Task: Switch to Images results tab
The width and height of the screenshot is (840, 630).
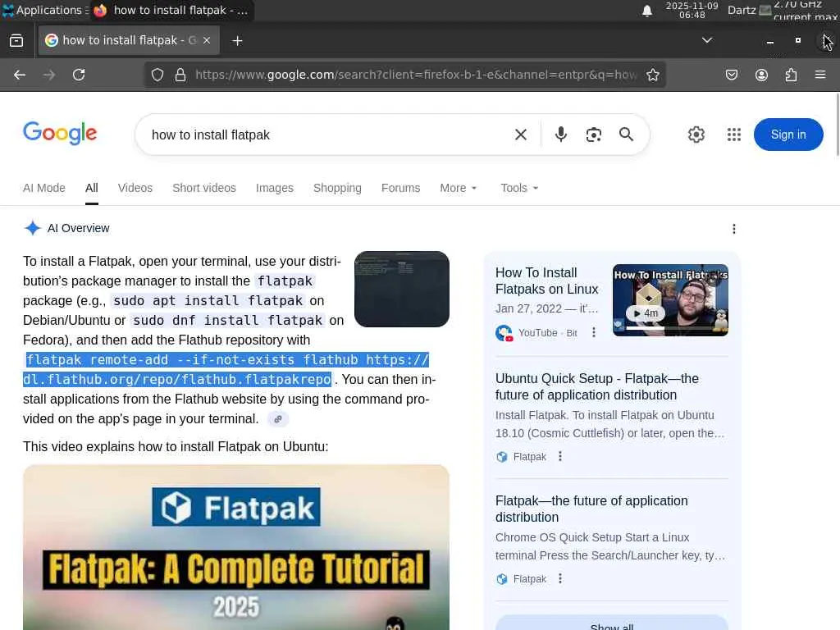Action: (274, 188)
